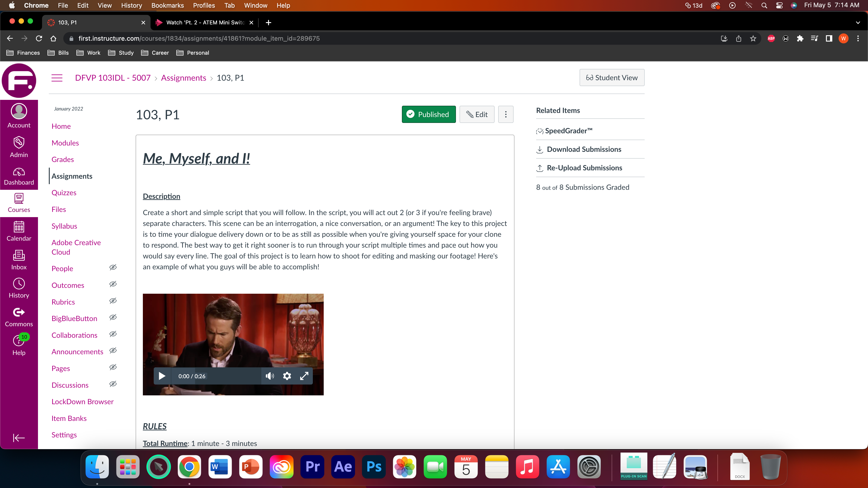Open the Profiles menu in menu bar
Viewport: 868px width, 488px height.
pyautogui.click(x=204, y=5)
